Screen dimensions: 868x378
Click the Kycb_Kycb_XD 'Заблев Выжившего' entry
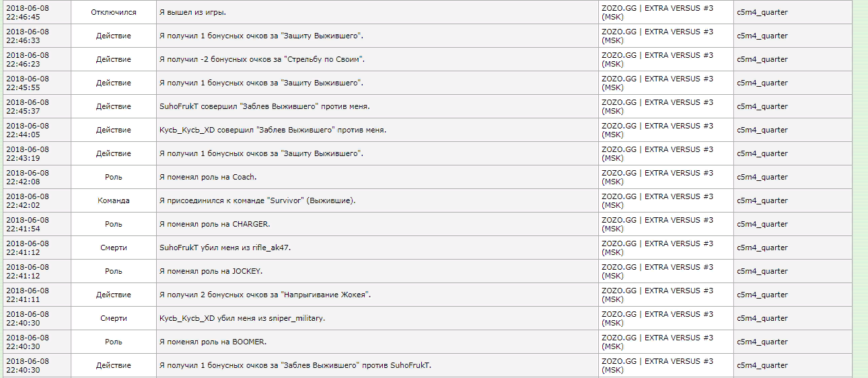tap(273, 130)
